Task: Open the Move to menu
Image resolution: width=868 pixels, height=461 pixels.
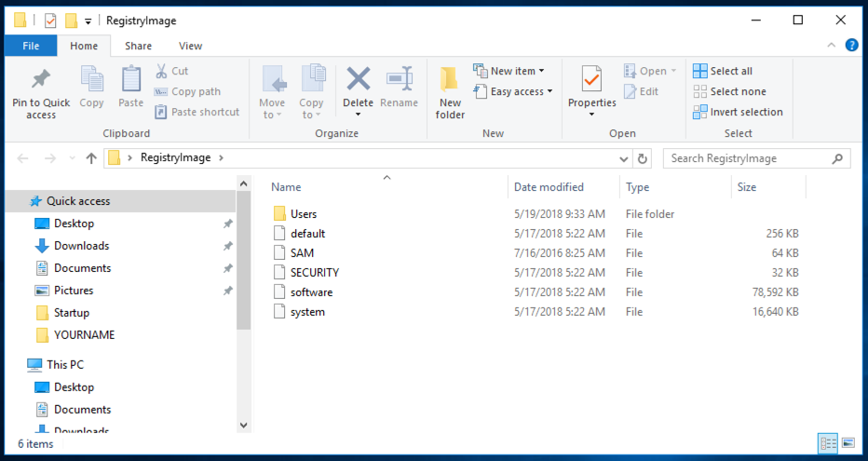Action: tap(272, 92)
